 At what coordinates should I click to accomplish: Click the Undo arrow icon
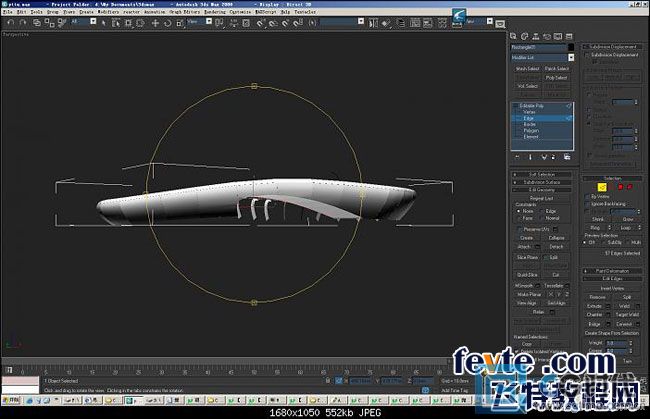[x=11, y=23]
